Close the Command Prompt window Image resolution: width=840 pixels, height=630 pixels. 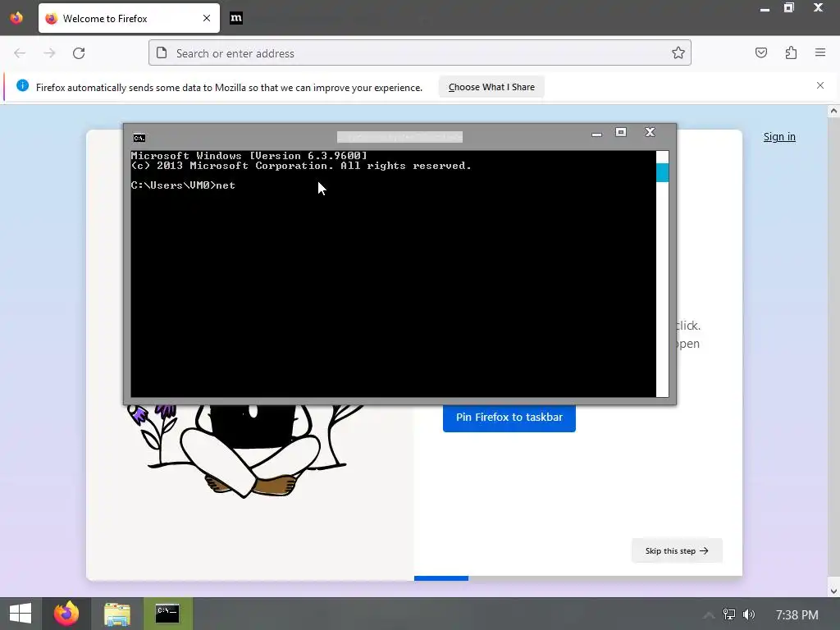point(650,132)
